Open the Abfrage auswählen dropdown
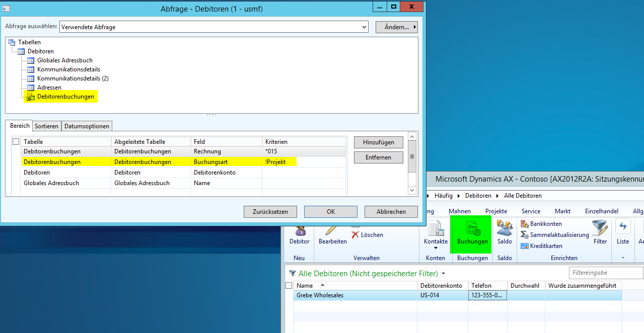 pyautogui.click(x=364, y=27)
